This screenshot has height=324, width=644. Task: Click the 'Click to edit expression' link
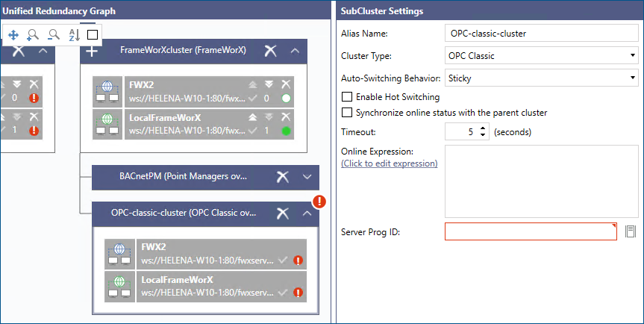tap(389, 163)
